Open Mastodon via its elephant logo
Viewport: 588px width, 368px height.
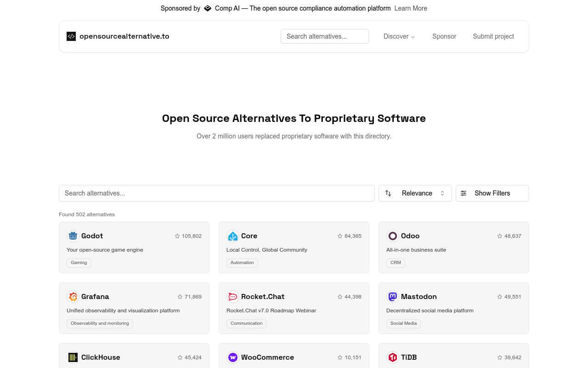(x=393, y=297)
